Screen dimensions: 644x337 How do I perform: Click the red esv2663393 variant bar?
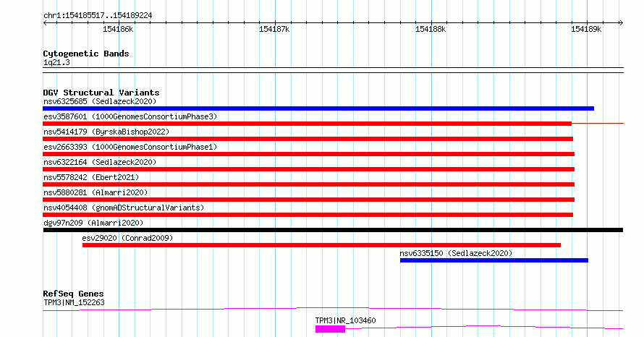[x=308, y=154]
